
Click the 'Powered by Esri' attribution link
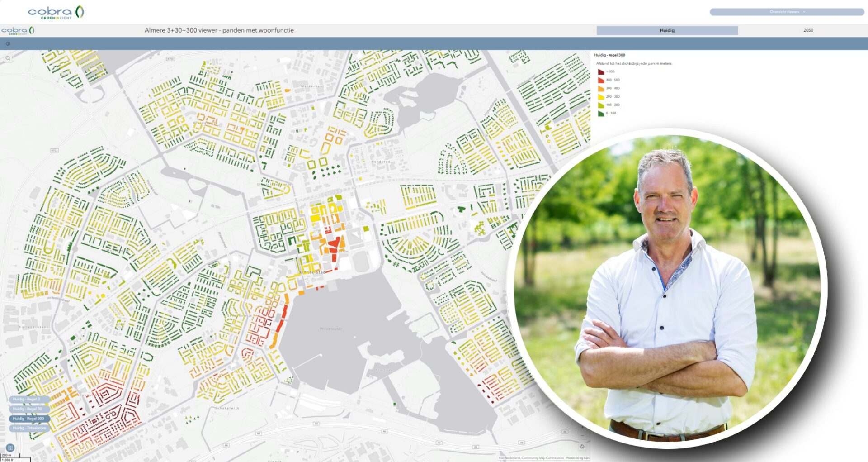(x=578, y=458)
